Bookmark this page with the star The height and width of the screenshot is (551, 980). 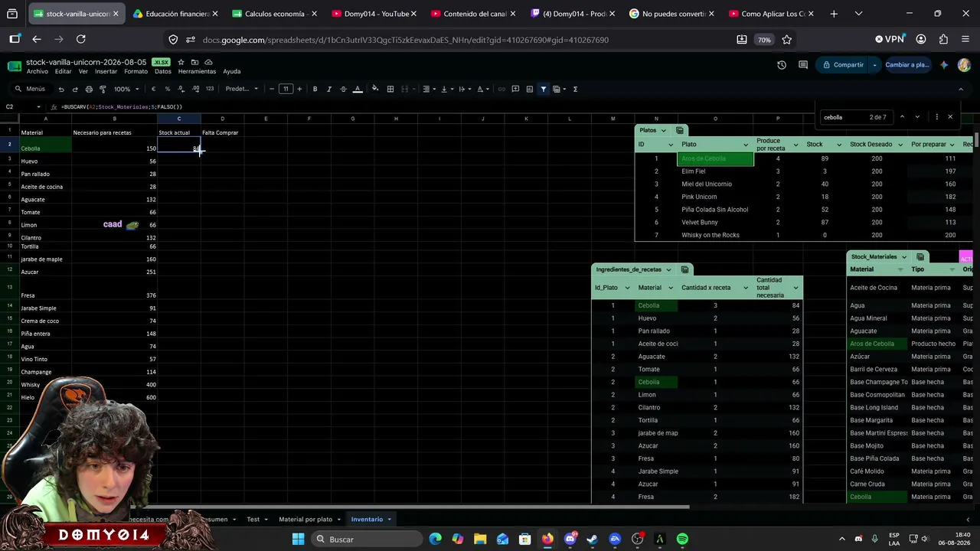pyautogui.click(x=787, y=39)
